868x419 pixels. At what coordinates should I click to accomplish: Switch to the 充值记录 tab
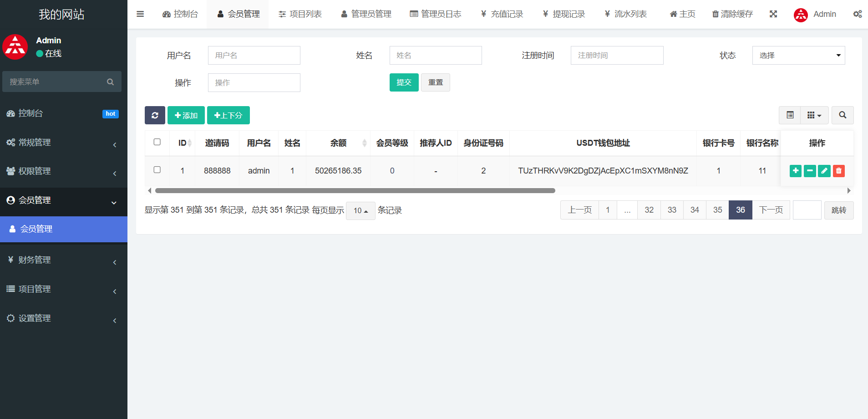pos(502,14)
